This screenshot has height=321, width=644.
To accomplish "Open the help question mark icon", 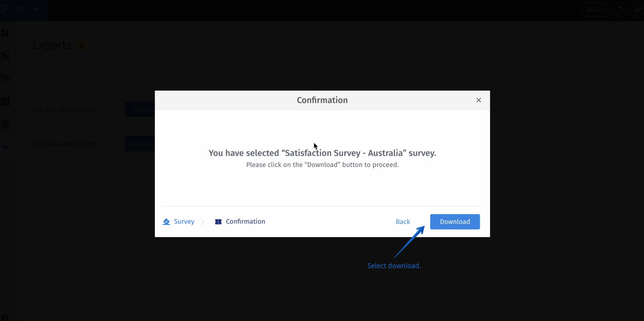I will [x=621, y=9].
